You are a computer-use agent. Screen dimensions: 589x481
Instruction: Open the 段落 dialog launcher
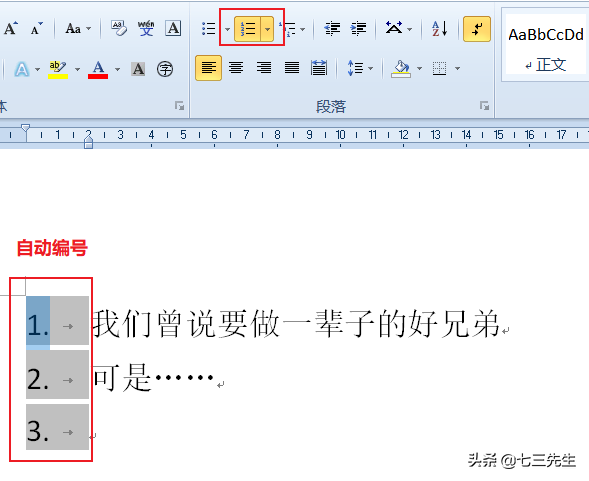pyautogui.click(x=485, y=106)
